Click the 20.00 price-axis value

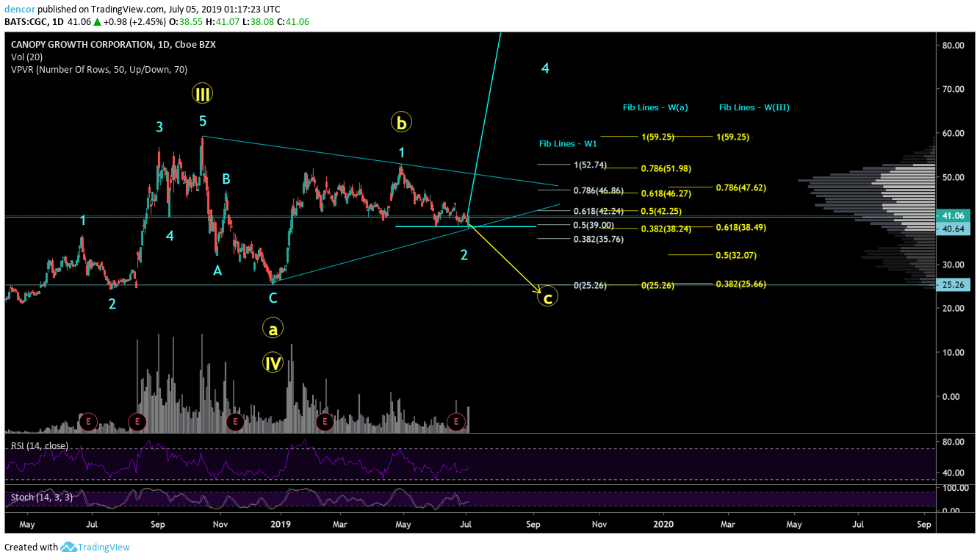pos(952,309)
